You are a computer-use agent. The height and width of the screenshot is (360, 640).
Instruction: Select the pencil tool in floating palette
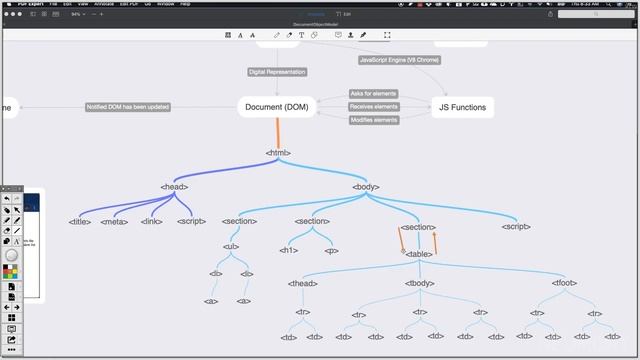pos(17,220)
